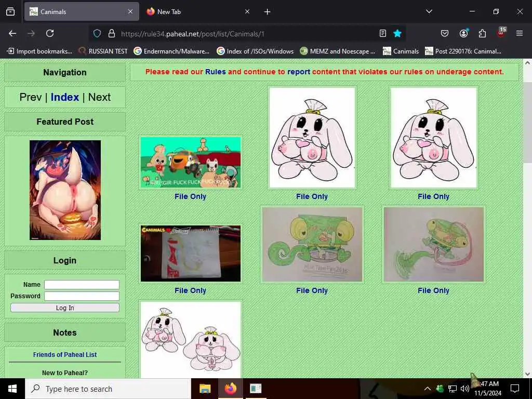Click the extension icon with 15 badge

[501, 33]
